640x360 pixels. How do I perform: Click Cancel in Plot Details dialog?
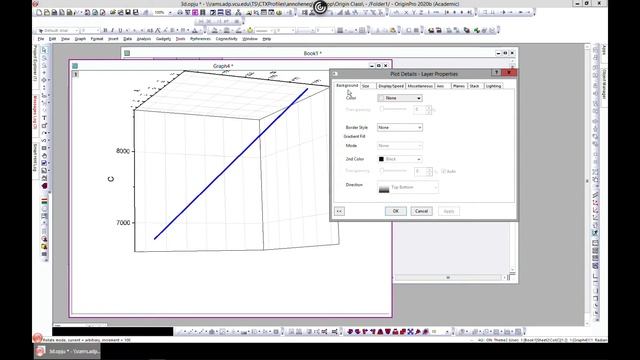click(x=421, y=211)
